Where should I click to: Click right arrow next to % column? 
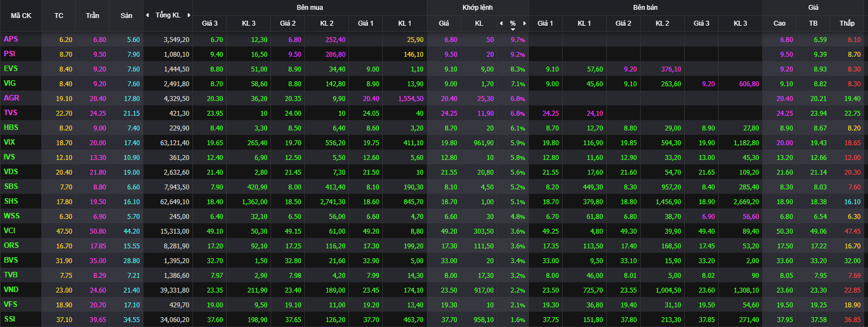525,24
